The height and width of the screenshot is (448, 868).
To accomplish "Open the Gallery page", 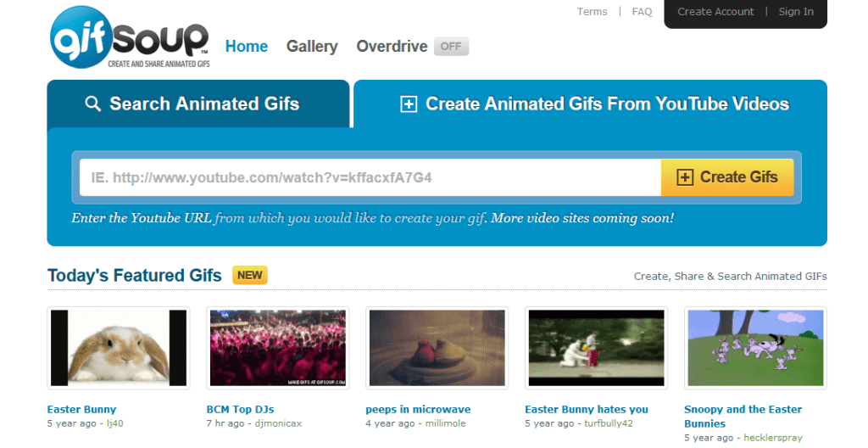I will (x=312, y=47).
